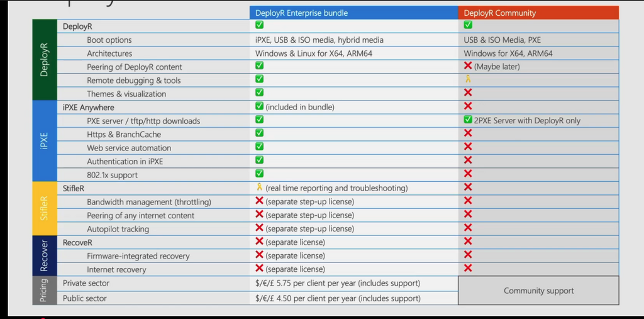Click Enterprise red X for Internet recovery

tap(259, 269)
